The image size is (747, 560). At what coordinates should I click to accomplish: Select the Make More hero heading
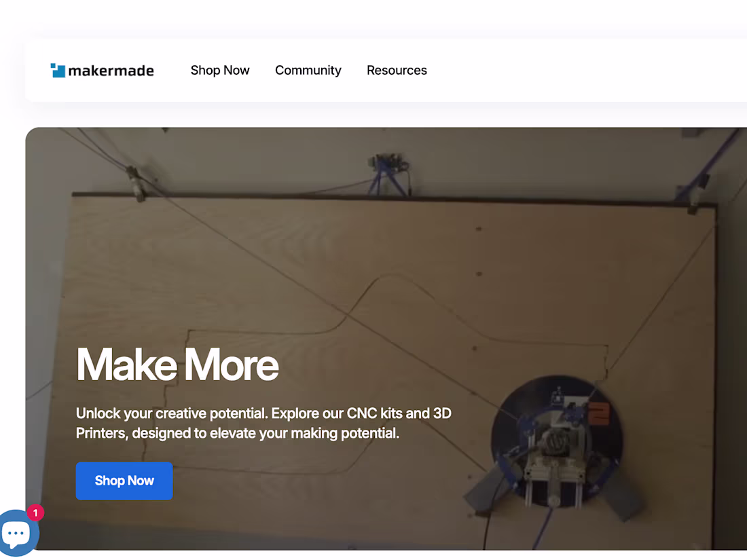point(177,365)
